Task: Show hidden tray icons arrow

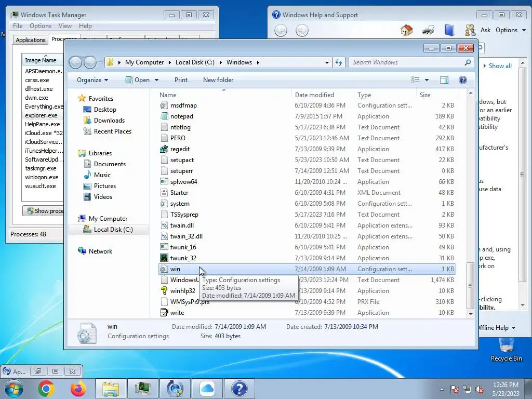Action: click(442, 389)
